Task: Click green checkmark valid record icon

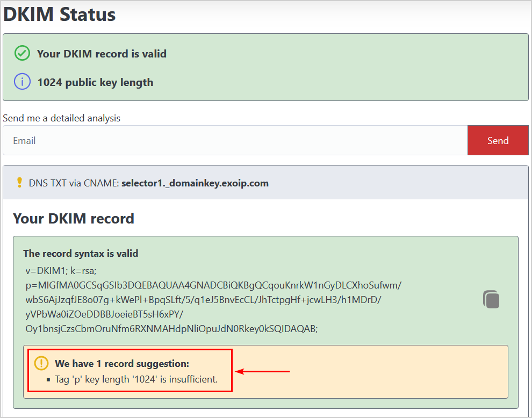Action: 23,53
